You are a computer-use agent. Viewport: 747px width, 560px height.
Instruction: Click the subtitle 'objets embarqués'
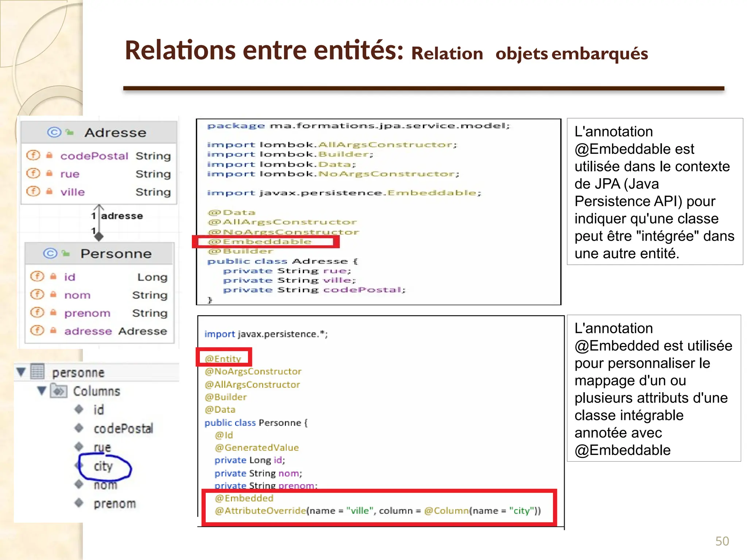point(572,54)
